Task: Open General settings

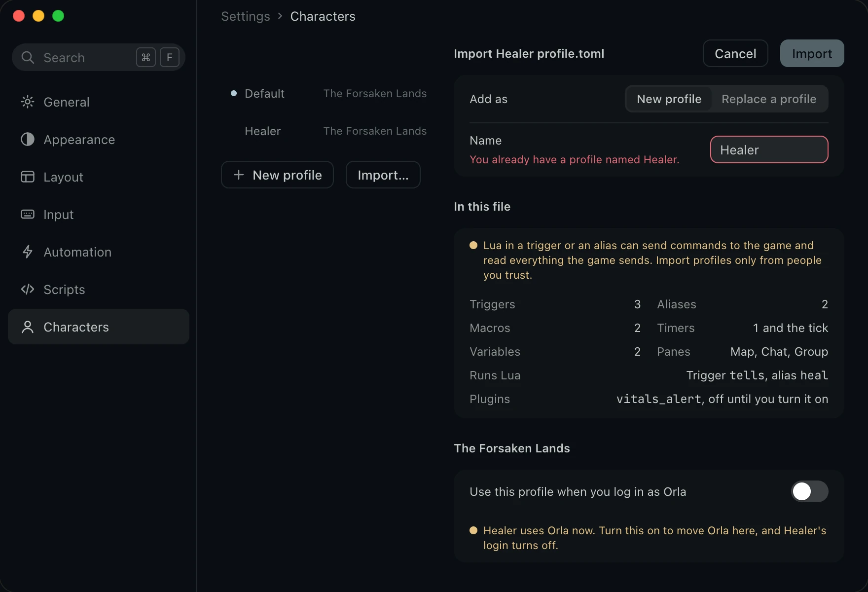Action: pyautogui.click(x=99, y=102)
